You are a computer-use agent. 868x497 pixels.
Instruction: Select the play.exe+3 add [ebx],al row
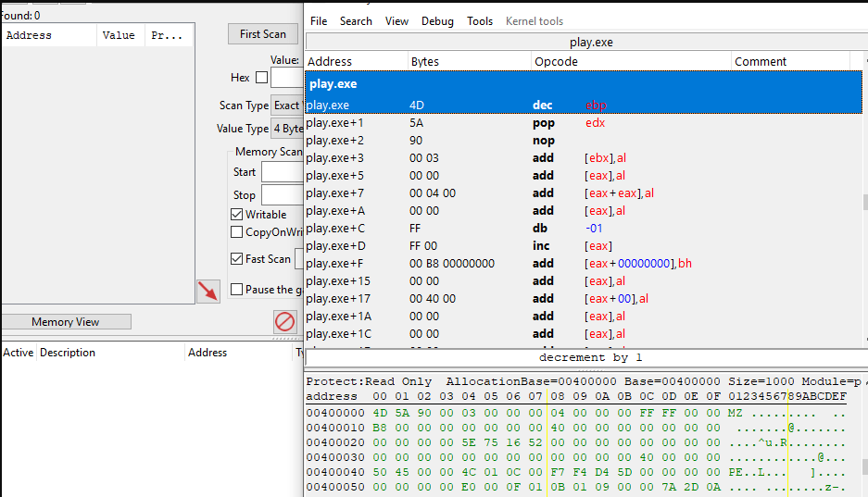click(584, 158)
